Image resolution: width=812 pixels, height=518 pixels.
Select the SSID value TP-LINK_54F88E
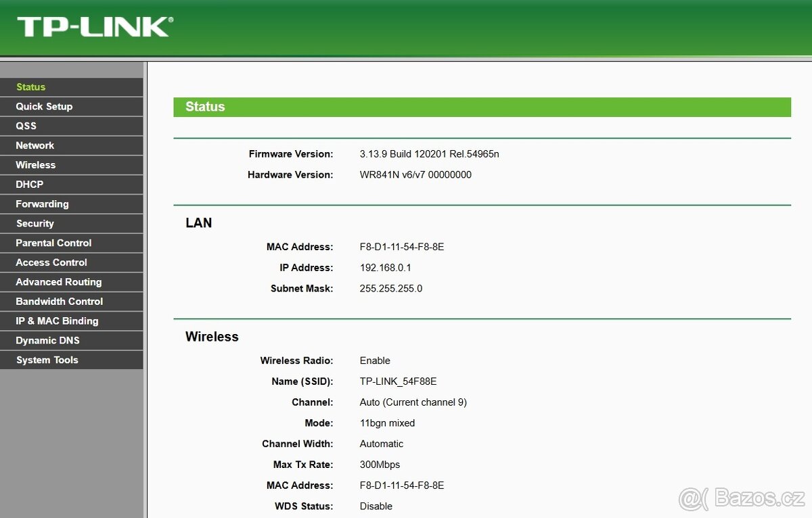click(x=398, y=381)
